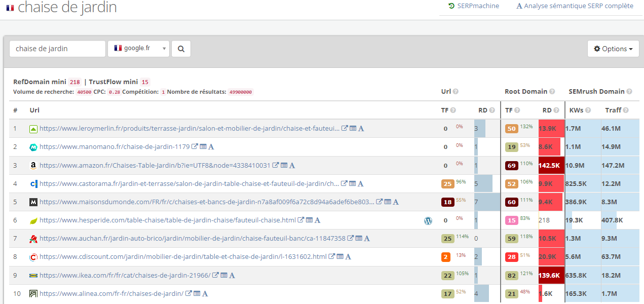The image size is (644, 304).
Task: Open the Options dropdown button
Action: pyautogui.click(x=613, y=49)
